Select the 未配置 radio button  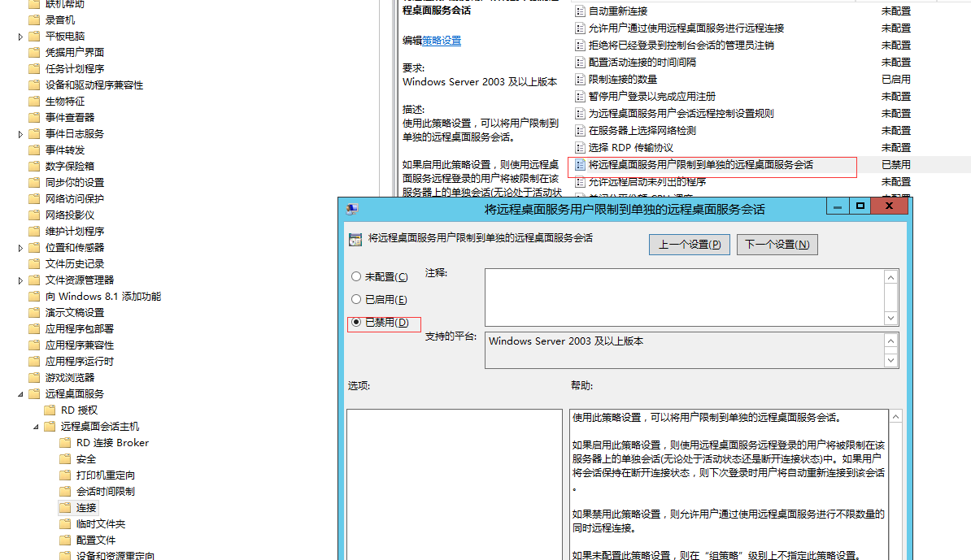click(356, 276)
